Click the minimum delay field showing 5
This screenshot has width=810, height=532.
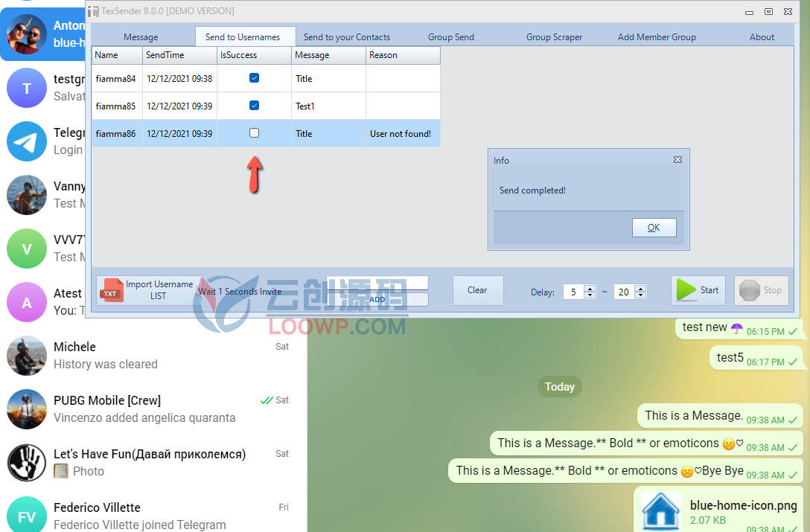click(574, 292)
